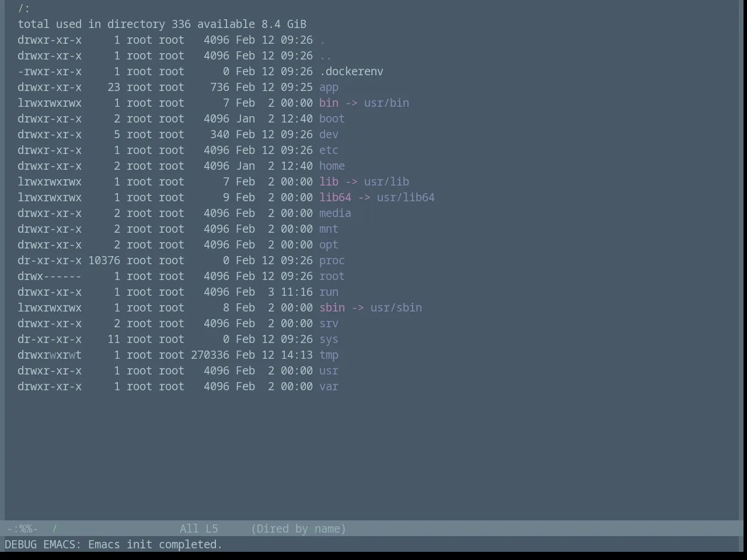Open the etc directory entry

point(329,150)
